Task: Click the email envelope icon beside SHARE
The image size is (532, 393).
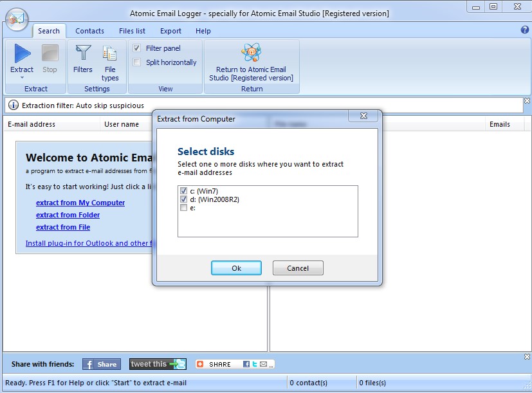Action: [263, 364]
